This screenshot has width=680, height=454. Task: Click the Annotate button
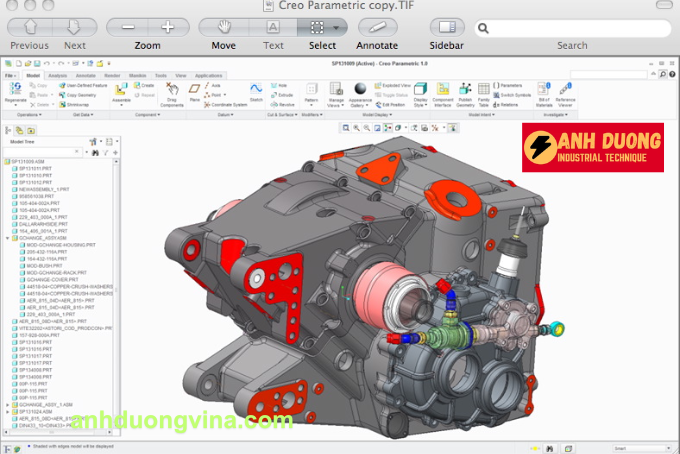tap(377, 27)
